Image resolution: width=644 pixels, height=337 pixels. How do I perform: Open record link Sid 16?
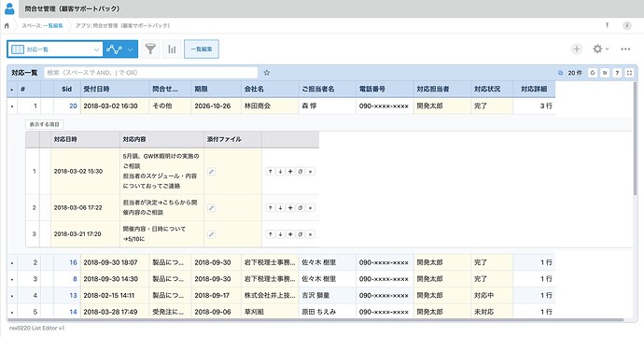(73, 262)
